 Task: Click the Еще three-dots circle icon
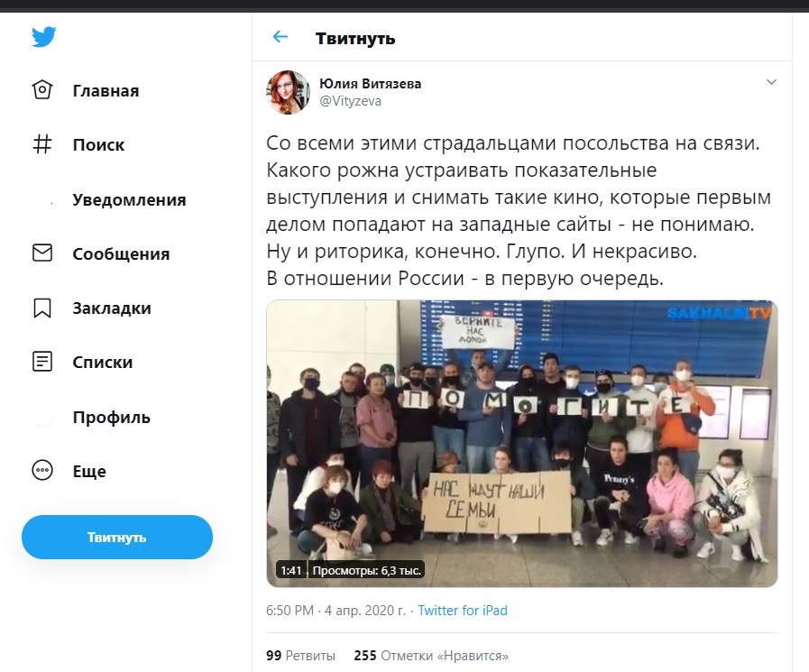tap(42, 470)
